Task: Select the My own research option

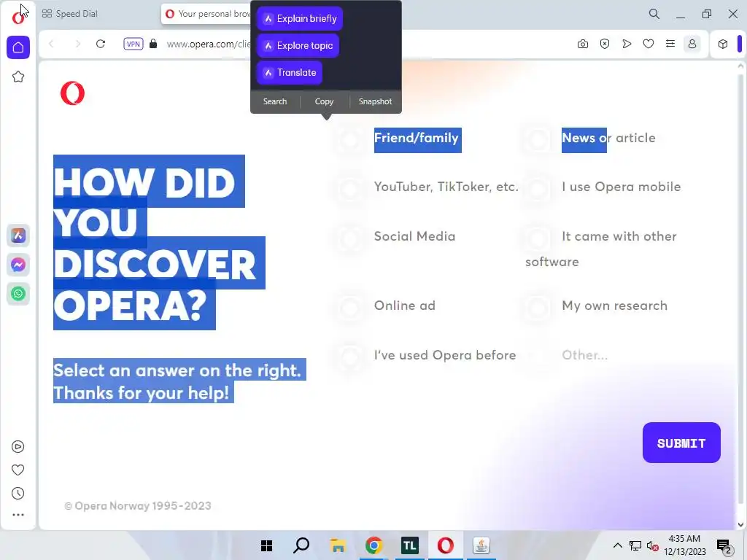Action: click(x=538, y=307)
